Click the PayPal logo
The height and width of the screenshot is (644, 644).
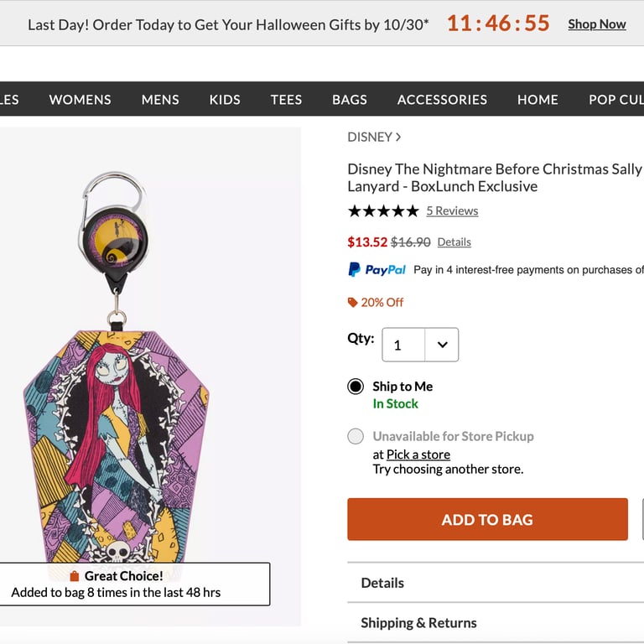coord(377,270)
